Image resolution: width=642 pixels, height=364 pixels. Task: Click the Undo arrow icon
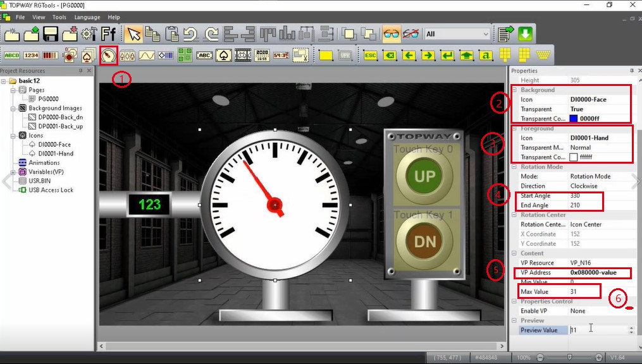191,34
